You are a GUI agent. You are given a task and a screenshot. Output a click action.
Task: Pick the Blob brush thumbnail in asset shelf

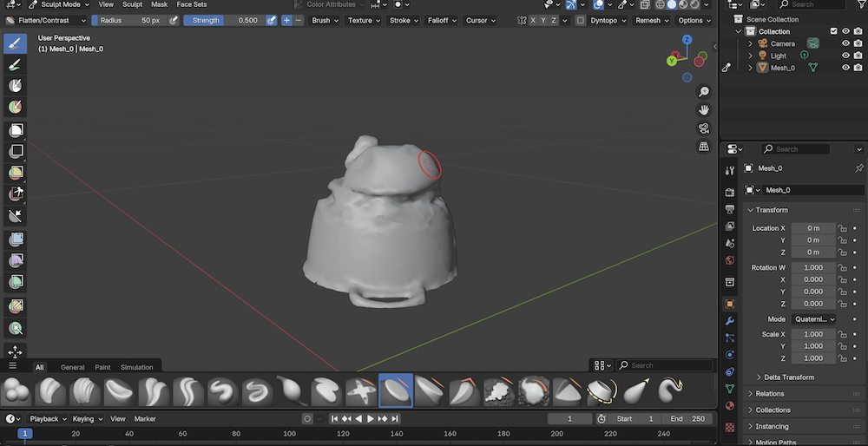[x=15, y=391]
